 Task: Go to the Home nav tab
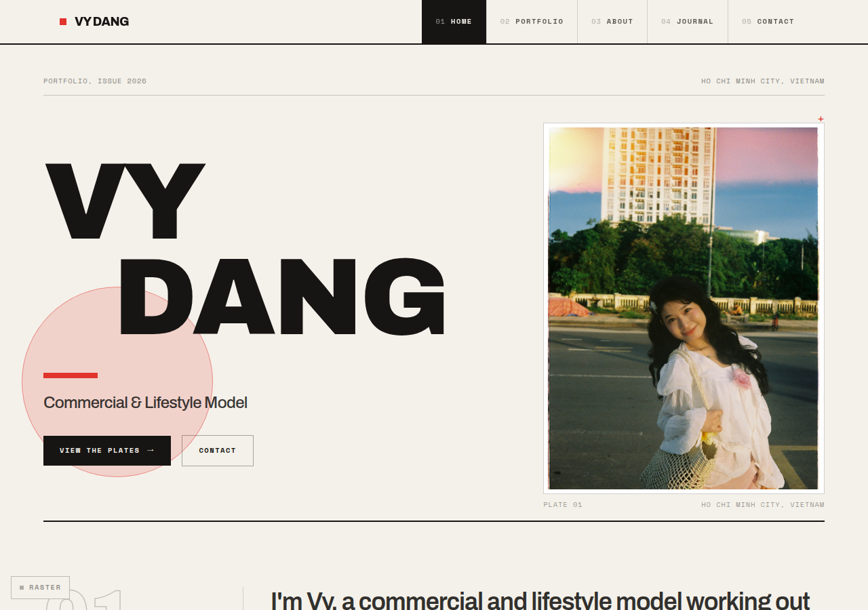click(454, 22)
